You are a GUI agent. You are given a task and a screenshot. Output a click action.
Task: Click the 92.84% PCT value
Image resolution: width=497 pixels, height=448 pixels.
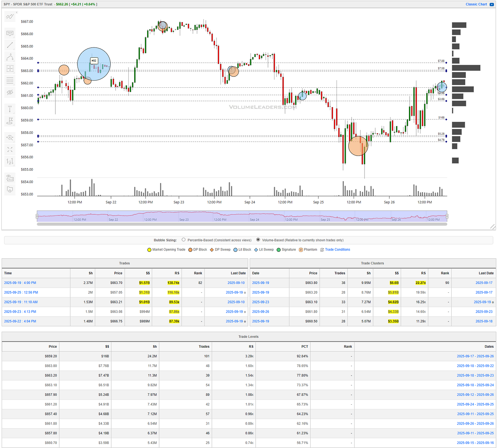point(302,356)
